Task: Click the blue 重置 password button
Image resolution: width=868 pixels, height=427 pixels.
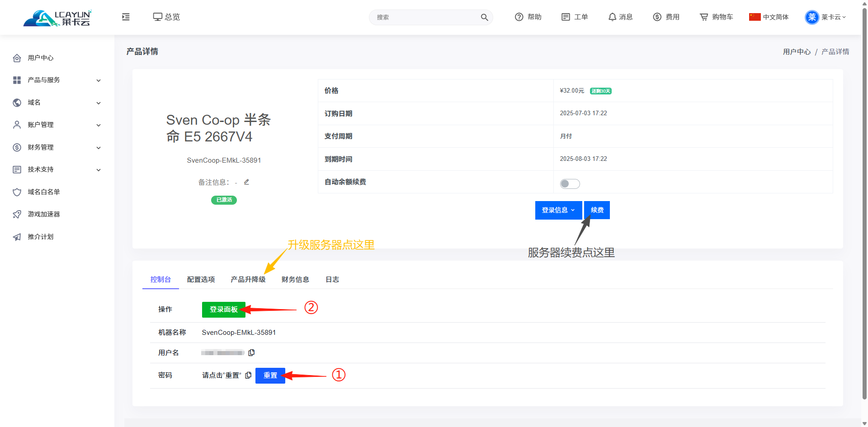Action: click(x=270, y=375)
